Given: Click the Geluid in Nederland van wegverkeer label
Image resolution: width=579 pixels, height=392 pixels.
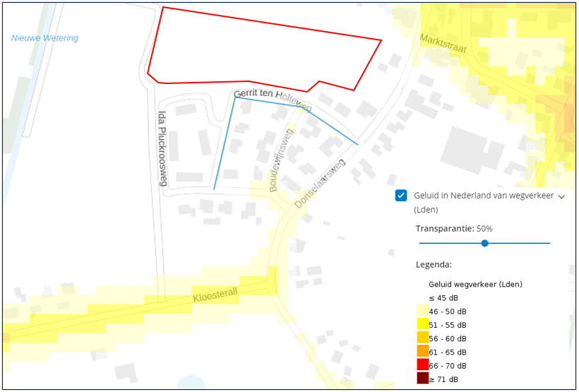Looking at the screenshot, I should [484, 203].
